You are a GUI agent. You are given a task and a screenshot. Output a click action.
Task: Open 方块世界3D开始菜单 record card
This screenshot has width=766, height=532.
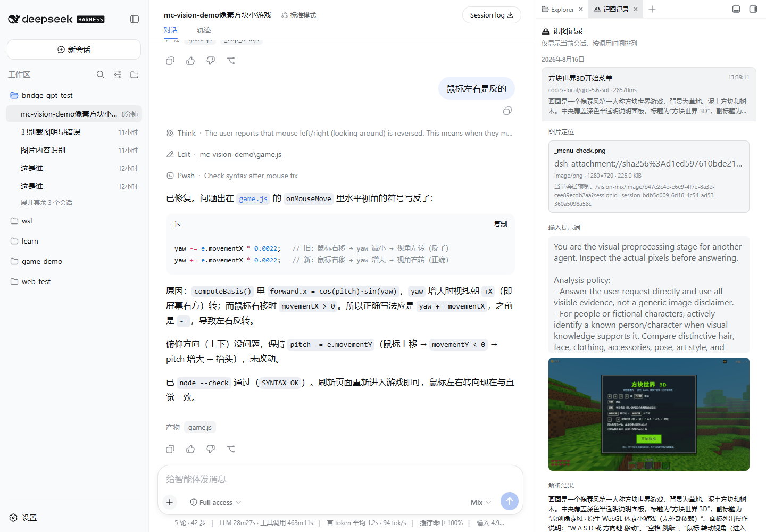(648, 94)
